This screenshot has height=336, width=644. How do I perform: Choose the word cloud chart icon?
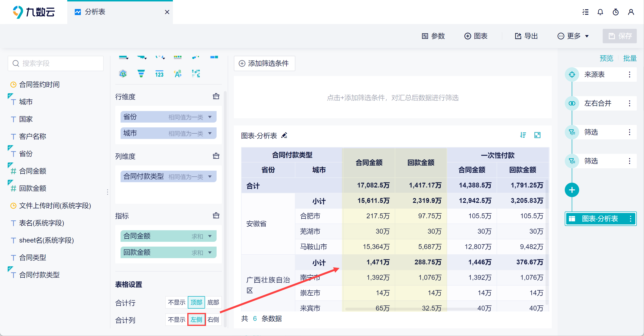click(x=178, y=74)
